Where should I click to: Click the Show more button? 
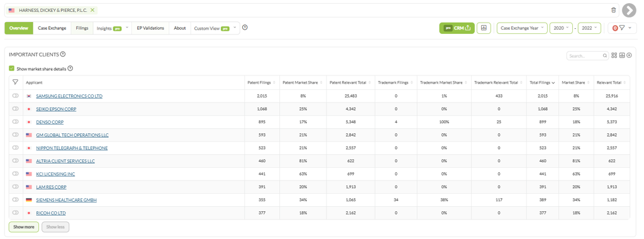point(24,227)
